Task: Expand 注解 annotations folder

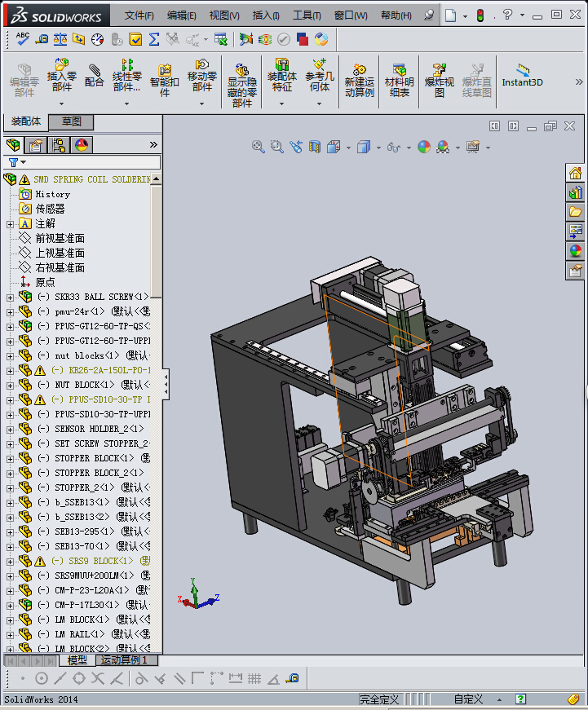Action: pos(10,225)
